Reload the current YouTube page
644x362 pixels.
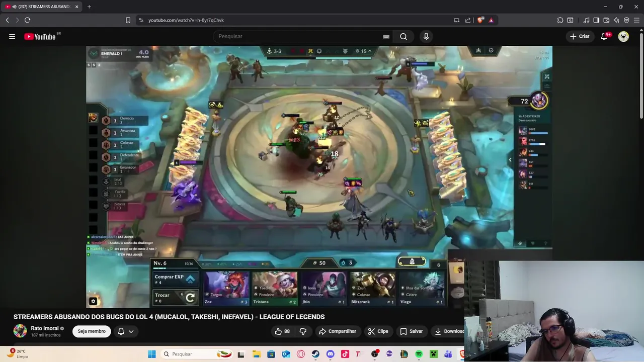(x=27, y=20)
